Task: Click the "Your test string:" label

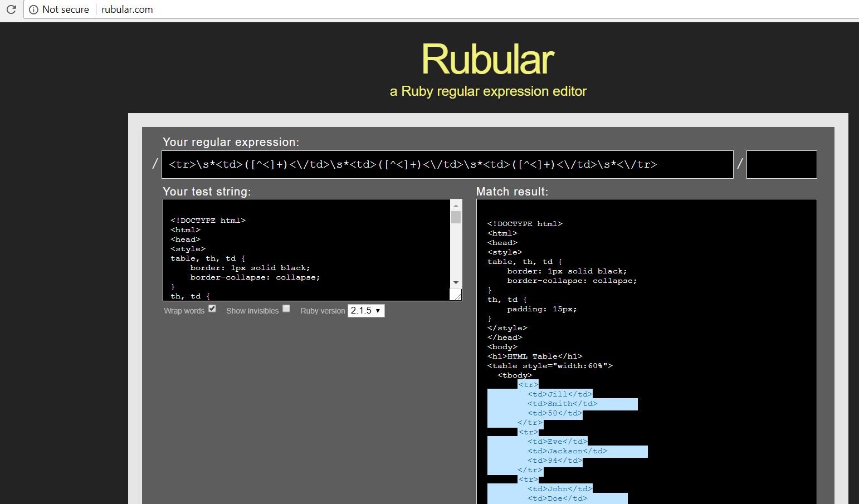Action: pos(207,191)
